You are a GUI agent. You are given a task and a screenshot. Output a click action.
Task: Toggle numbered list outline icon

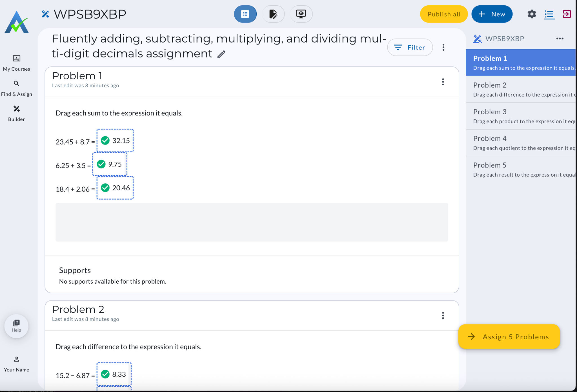[549, 14]
